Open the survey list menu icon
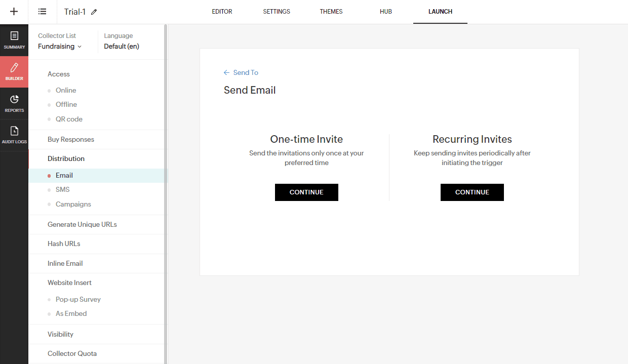Image resolution: width=628 pixels, height=364 pixels. click(43, 12)
